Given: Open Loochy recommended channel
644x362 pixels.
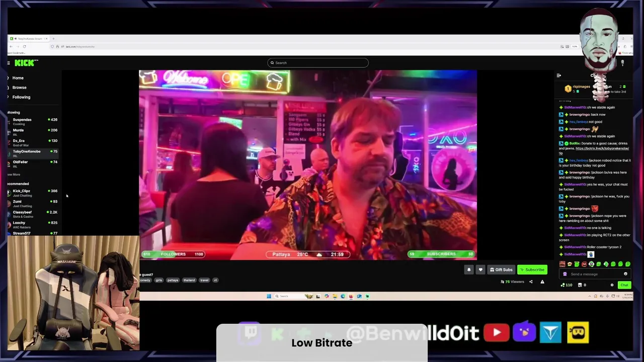Looking at the screenshot, I should tap(32, 224).
